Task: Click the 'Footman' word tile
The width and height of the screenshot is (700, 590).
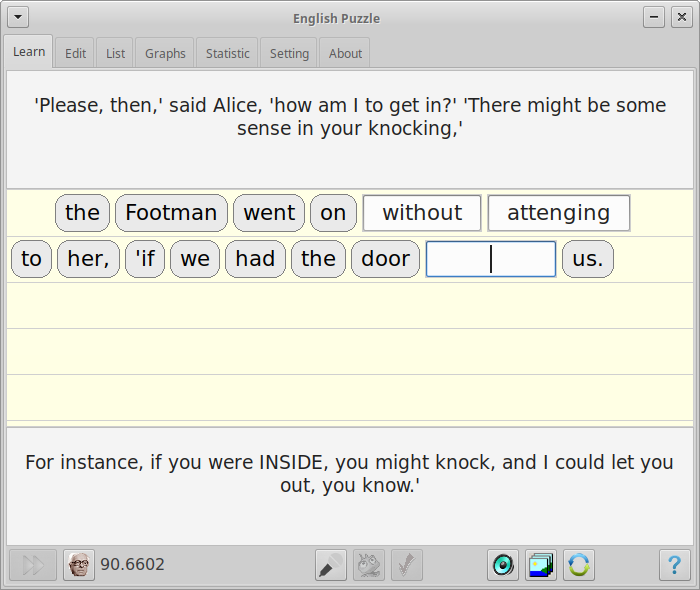Action: tap(171, 213)
